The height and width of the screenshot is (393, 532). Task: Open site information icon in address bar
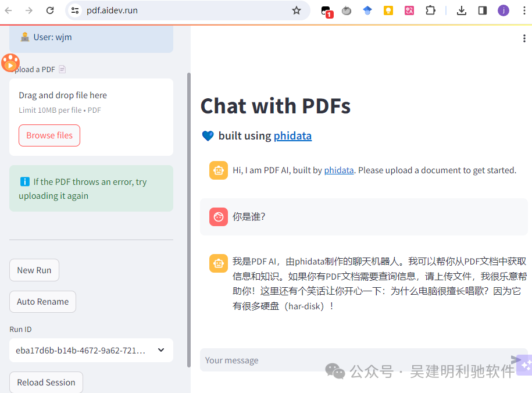(x=75, y=10)
